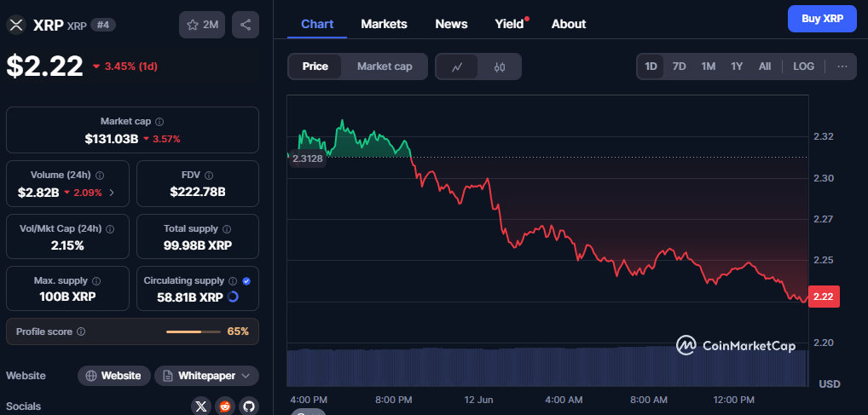This screenshot has width=868, height=415.
Task: Open the News tab
Action: coord(451,24)
